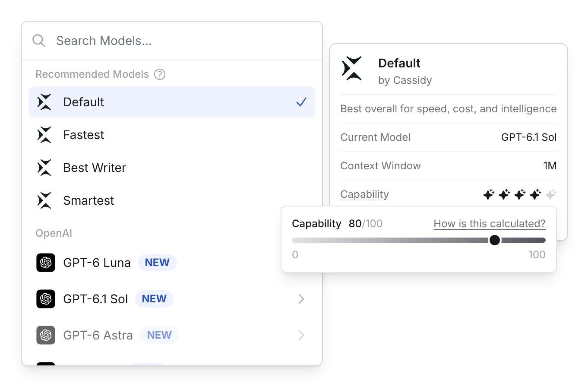Click the OpenAI icon beside GPT-6 Luna
Image resolution: width=588 pixels, height=387 pixels.
46,263
